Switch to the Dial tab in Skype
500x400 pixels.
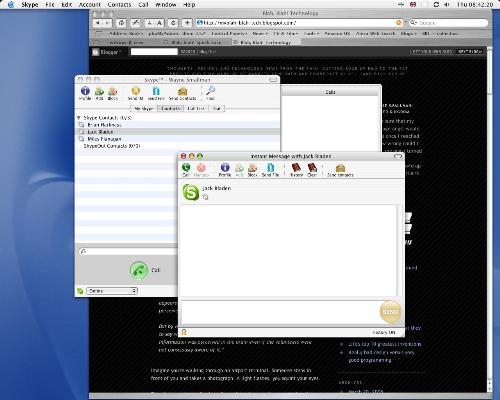point(216,108)
